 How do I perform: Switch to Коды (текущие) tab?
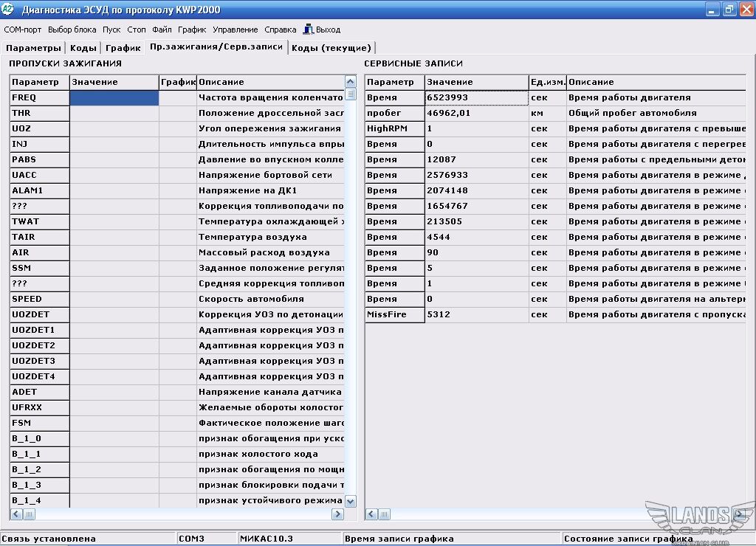(331, 48)
